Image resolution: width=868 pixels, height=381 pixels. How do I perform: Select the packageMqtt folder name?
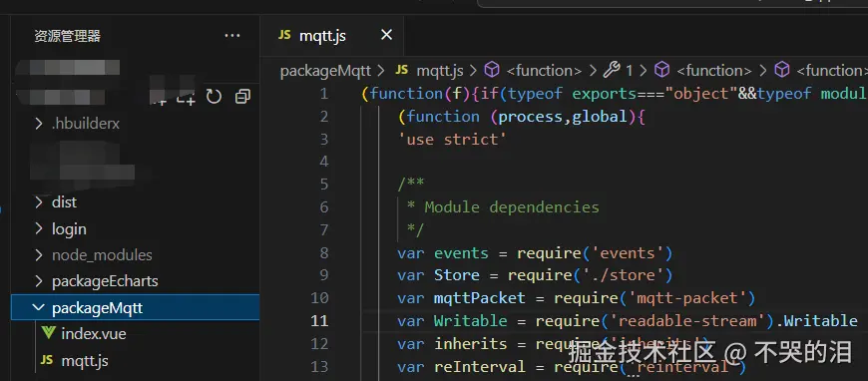click(98, 308)
